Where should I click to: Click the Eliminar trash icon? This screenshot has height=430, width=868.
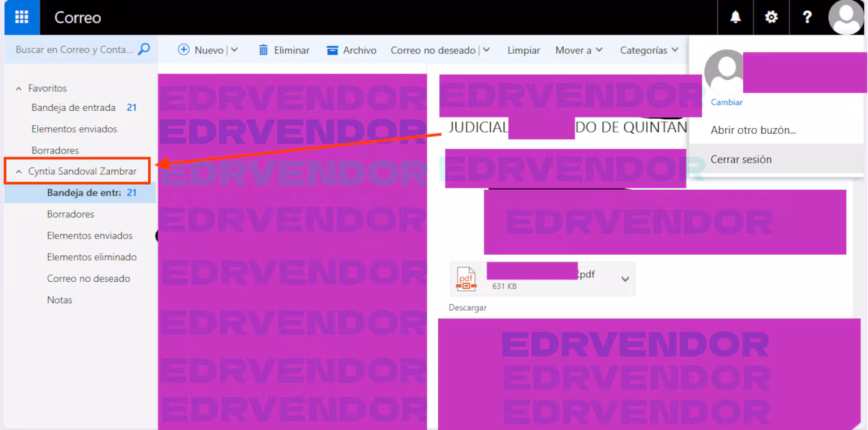click(263, 50)
